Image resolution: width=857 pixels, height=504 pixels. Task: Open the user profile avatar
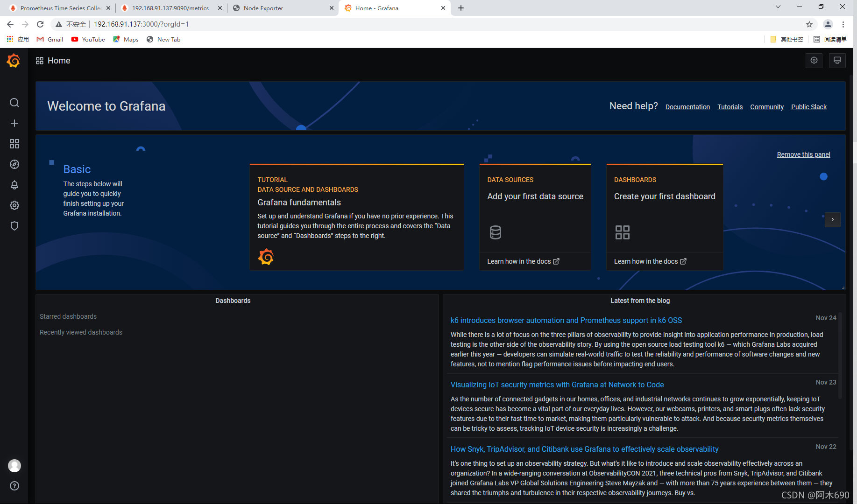[x=14, y=465]
